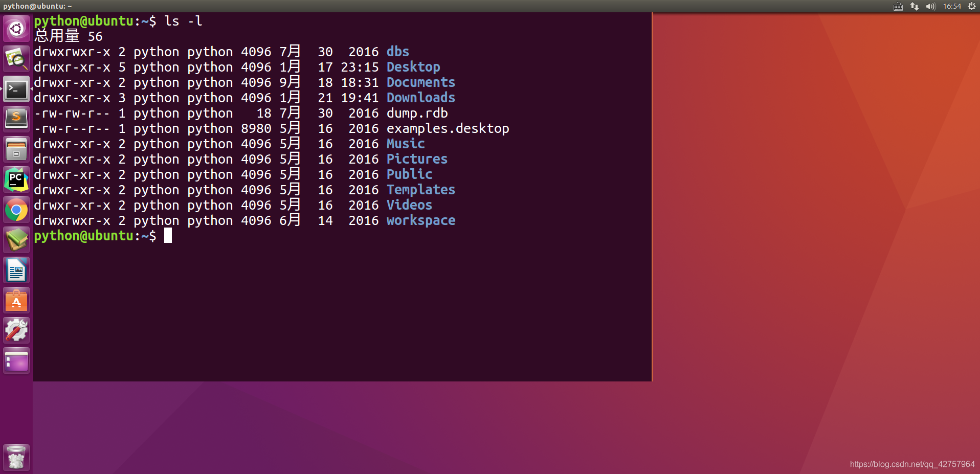This screenshot has width=980, height=474.
Task: Click the python@ubuntu: ~ window title
Action: tap(37, 6)
